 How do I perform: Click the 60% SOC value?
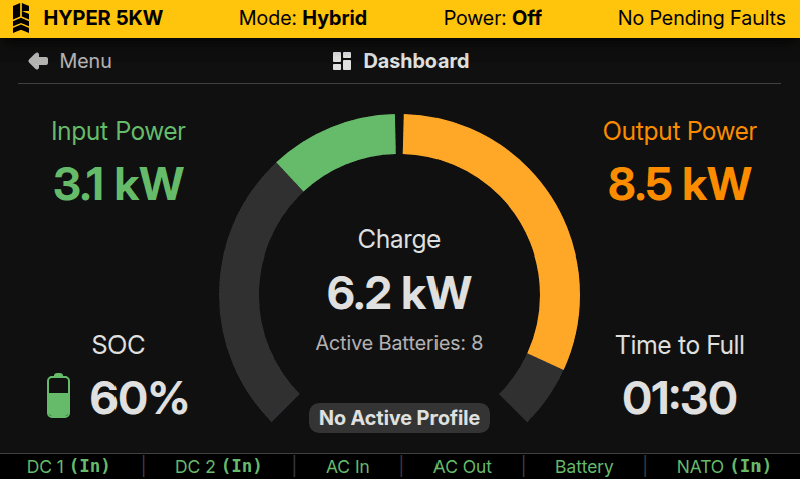[139, 398]
